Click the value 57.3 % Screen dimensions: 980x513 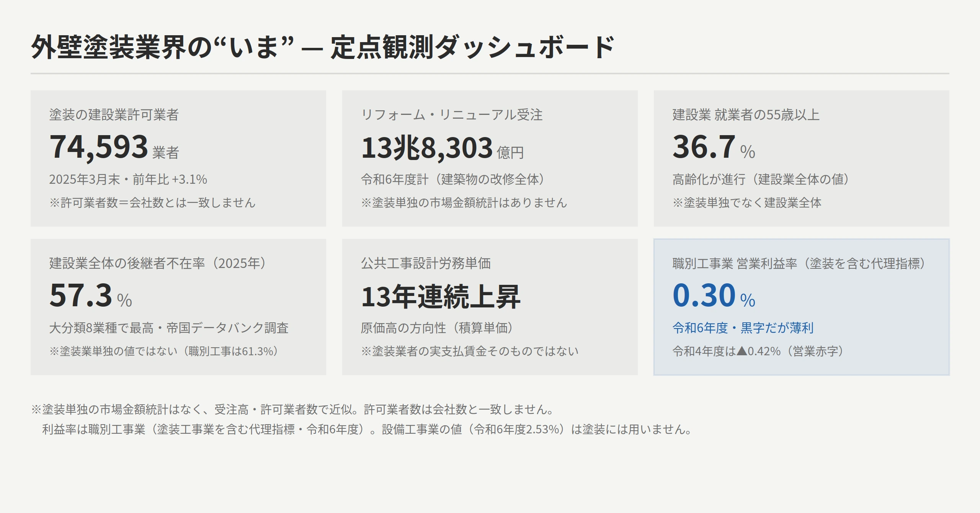[x=91, y=296]
